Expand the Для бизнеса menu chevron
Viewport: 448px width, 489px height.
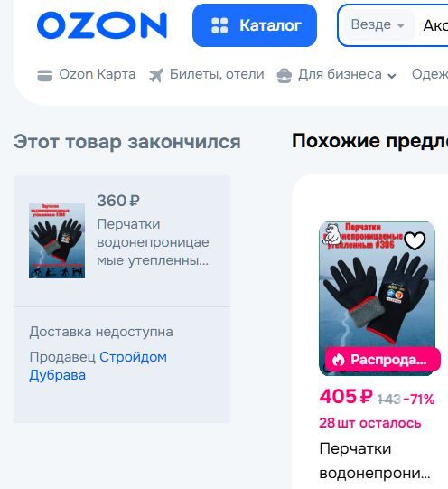[392, 76]
